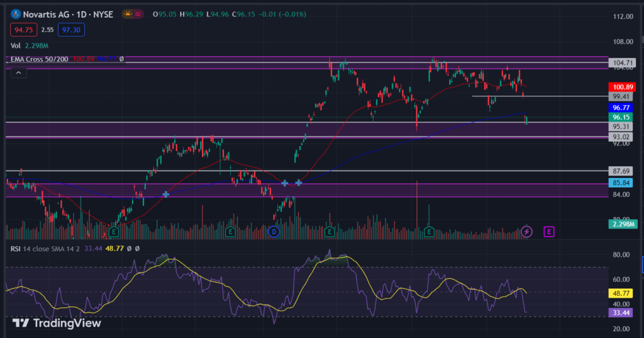The width and height of the screenshot is (644, 338).
Task: Select the EMA Cross 50/200 indicator legend
Action: coord(40,59)
